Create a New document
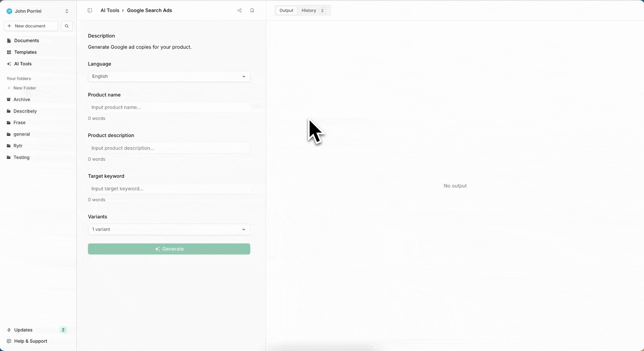The image size is (644, 351). click(31, 26)
